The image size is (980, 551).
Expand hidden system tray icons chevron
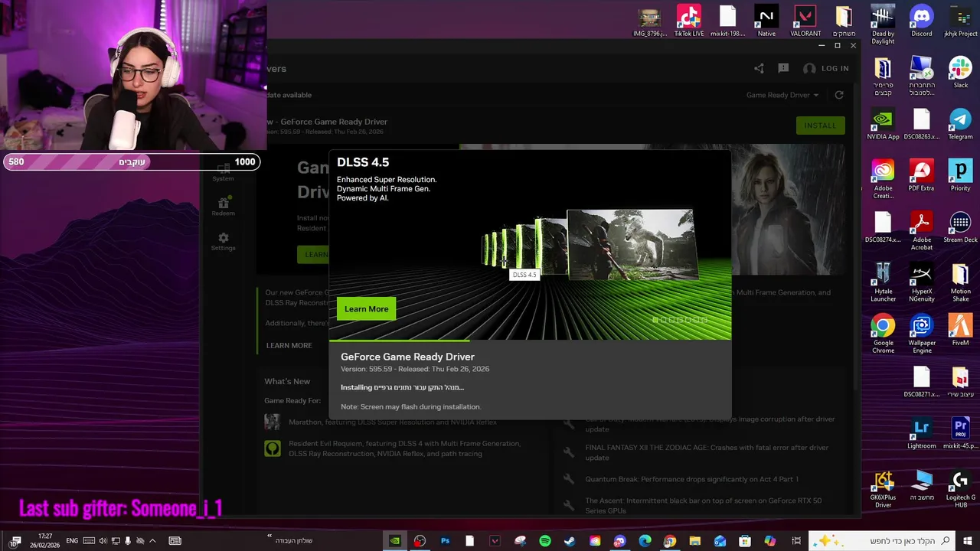[x=152, y=540]
